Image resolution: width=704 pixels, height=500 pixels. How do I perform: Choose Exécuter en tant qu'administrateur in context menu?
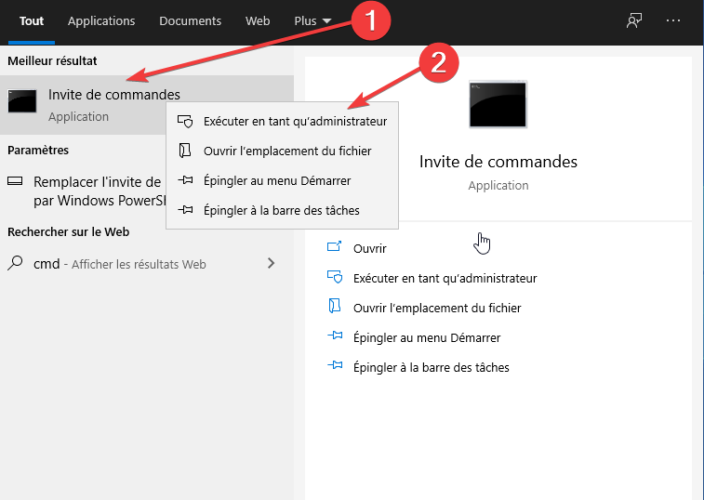(x=282, y=121)
